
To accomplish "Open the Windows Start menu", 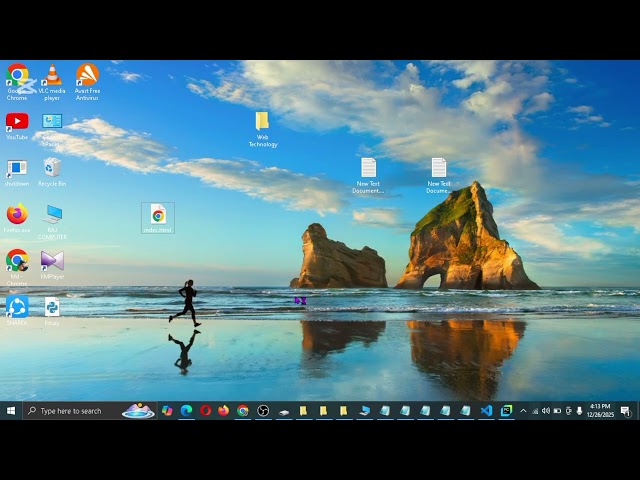I will pos(11,411).
